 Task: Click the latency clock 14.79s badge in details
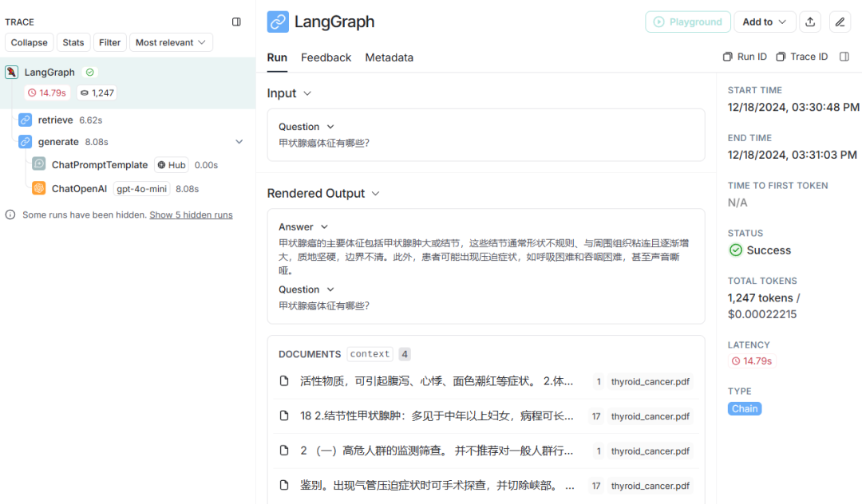click(752, 361)
